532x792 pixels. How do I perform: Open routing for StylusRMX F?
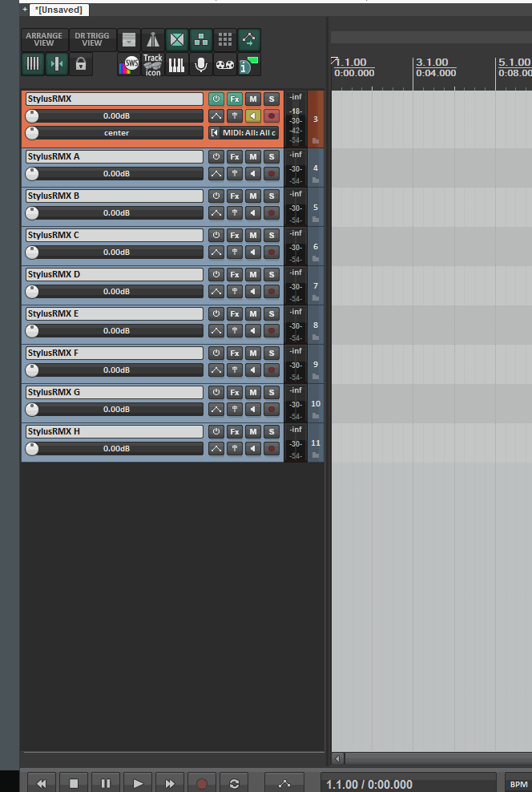[x=235, y=370]
